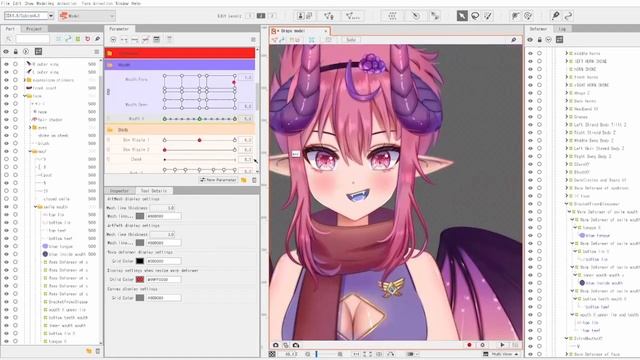This screenshot has height=360, width=640.
Task: Select Edit Level 2 button
Action: point(261,16)
